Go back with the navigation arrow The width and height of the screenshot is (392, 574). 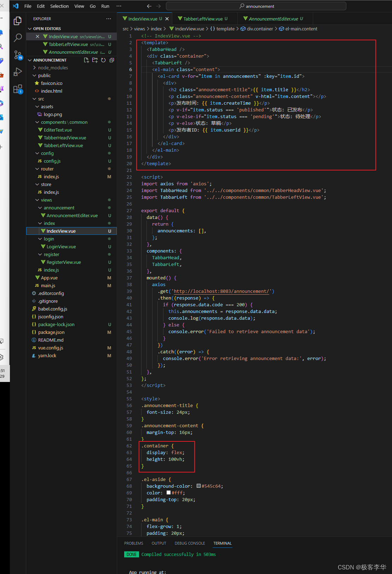[149, 6]
